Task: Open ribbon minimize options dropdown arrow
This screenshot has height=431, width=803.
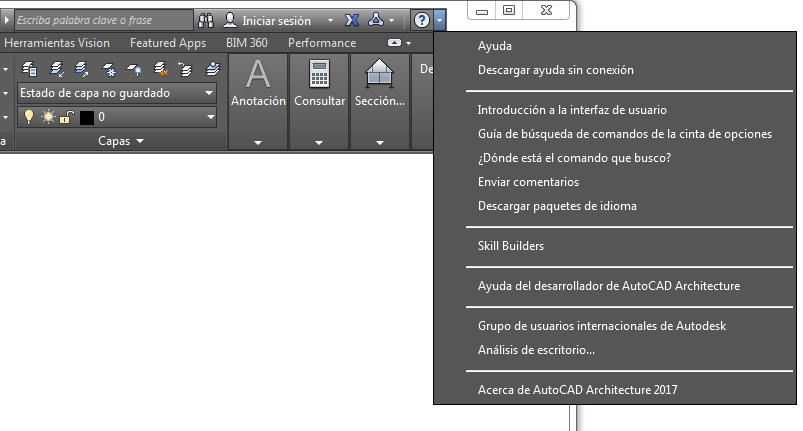Action: pyautogui.click(x=408, y=44)
